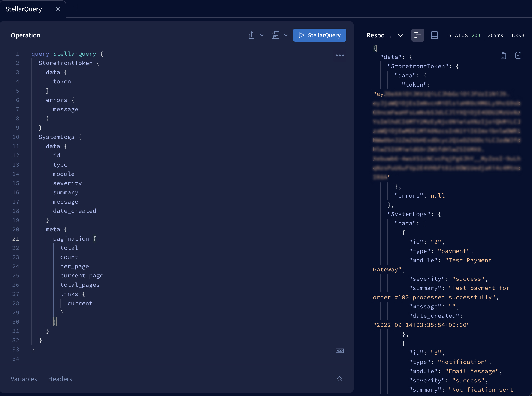Viewport: 532px width, 396px height.
Task: Show keyboard shortcuts icon in editor
Action: pos(339,351)
